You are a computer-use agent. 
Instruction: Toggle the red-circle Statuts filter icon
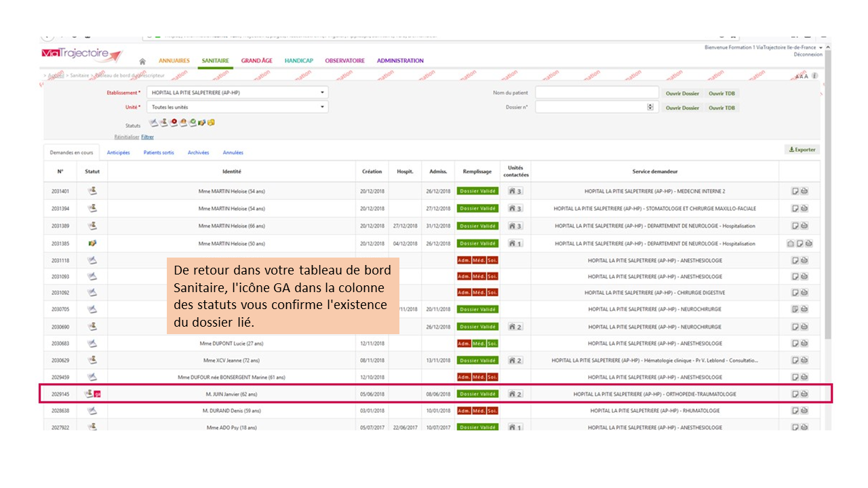coord(174,123)
